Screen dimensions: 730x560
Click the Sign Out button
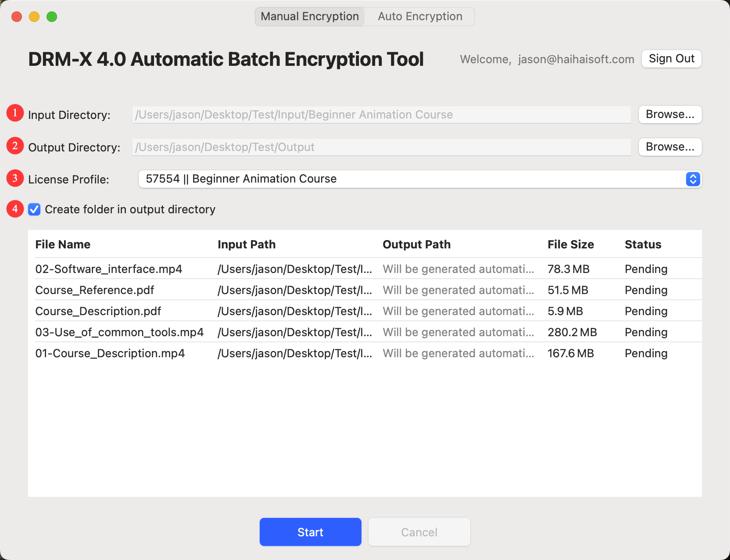pos(672,59)
